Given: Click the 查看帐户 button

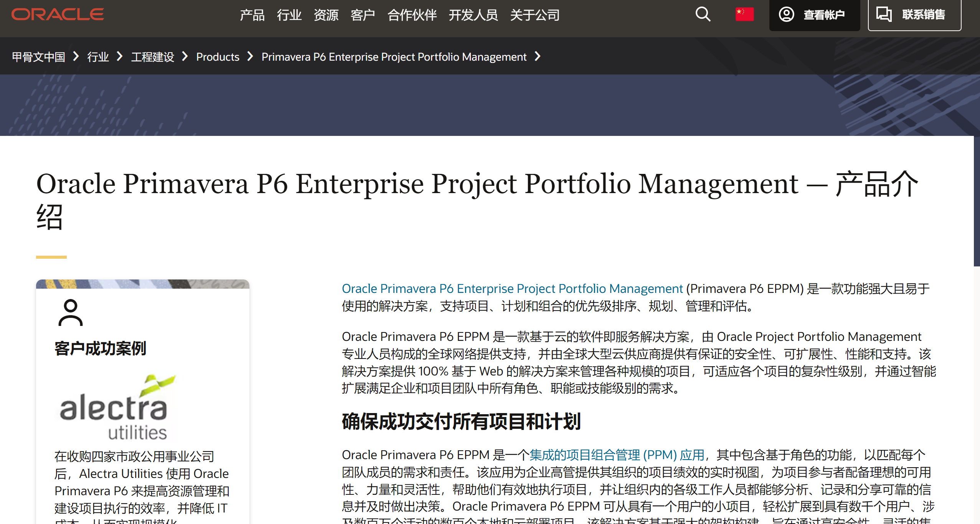Looking at the screenshot, I should (x=823, y=15).
